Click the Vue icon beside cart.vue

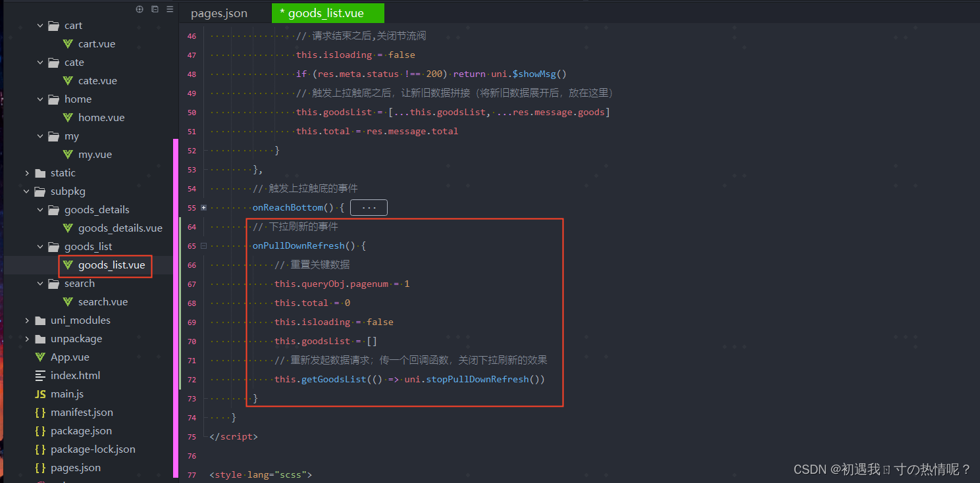click(68, 44)
